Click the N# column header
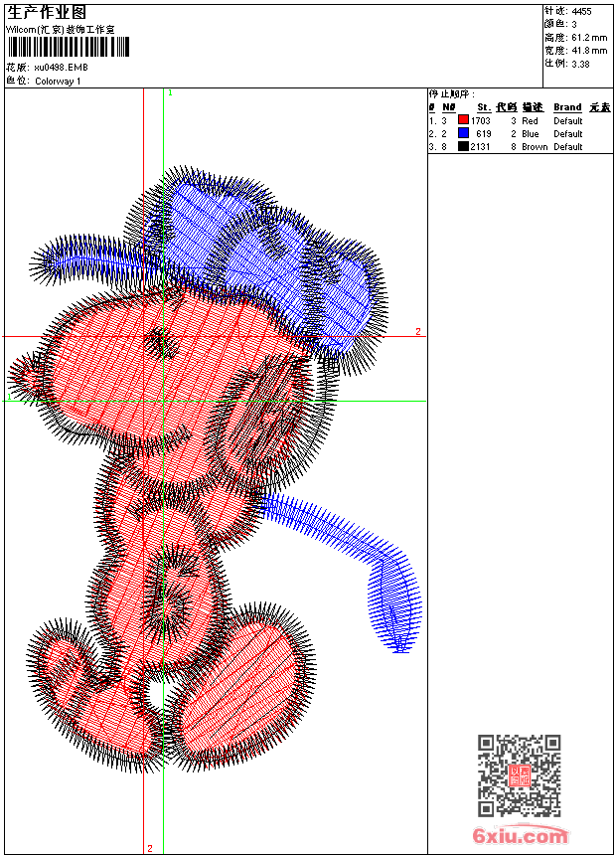The width and height of the screenshot is (616, 855). 449,107
